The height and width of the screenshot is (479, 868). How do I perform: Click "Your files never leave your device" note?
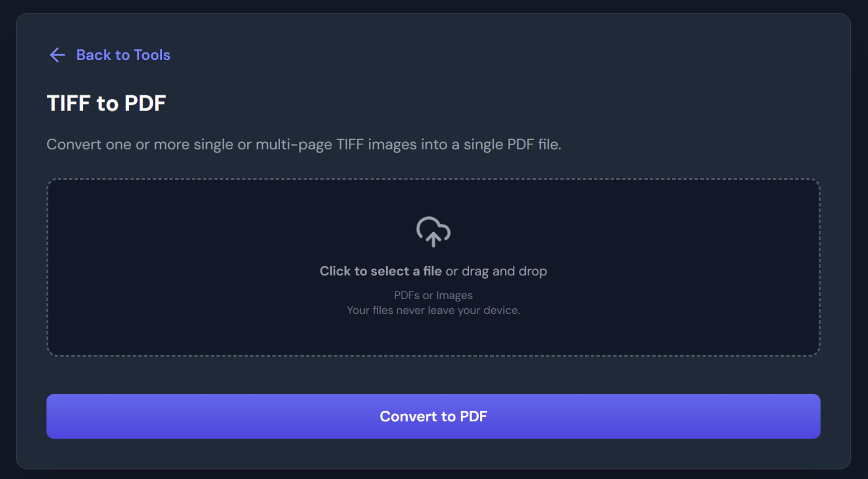pos(433,310)
